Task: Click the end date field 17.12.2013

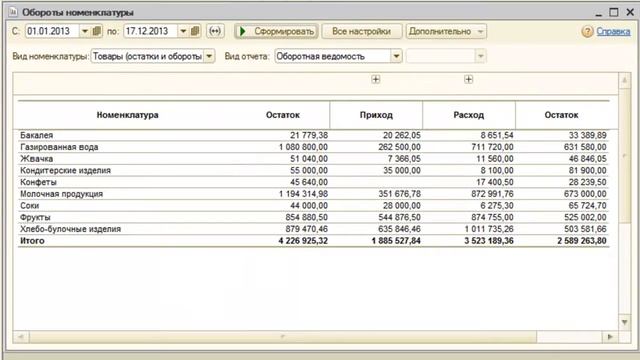Action: [151, 31]
